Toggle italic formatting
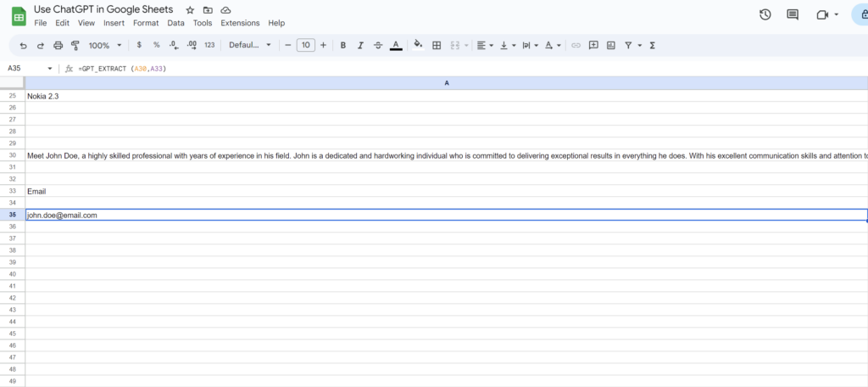Screen dimensions: 868x387 [360, 45]
